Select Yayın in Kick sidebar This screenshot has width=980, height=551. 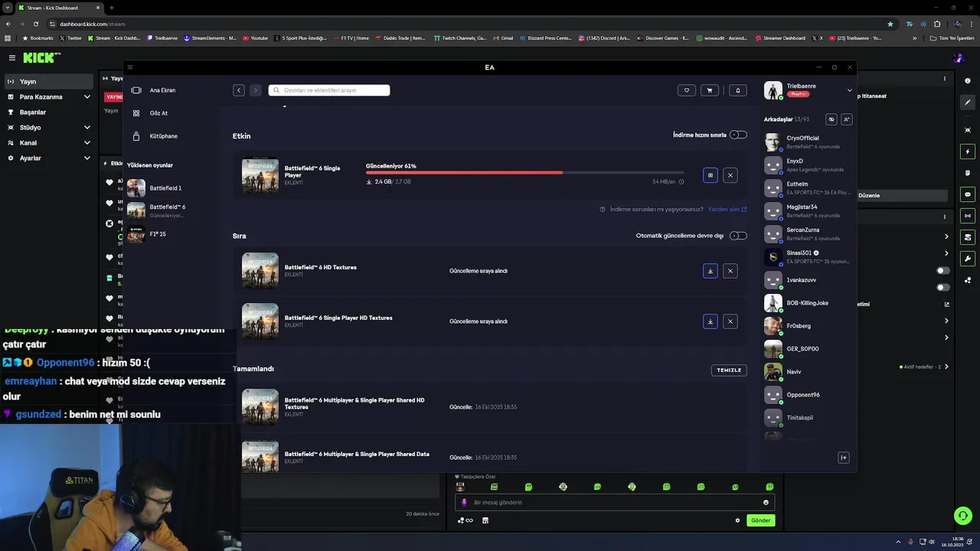coord(50,81)
